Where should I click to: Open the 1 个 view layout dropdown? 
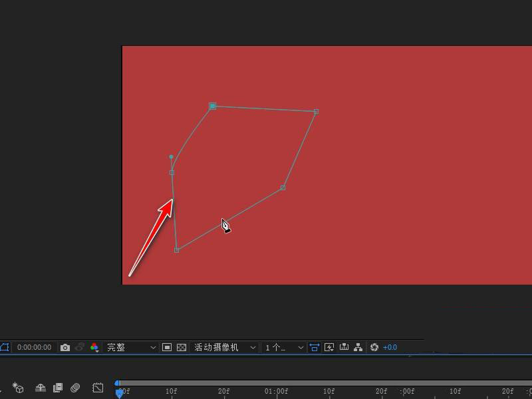pyautogui.click(x=284, y=347)
